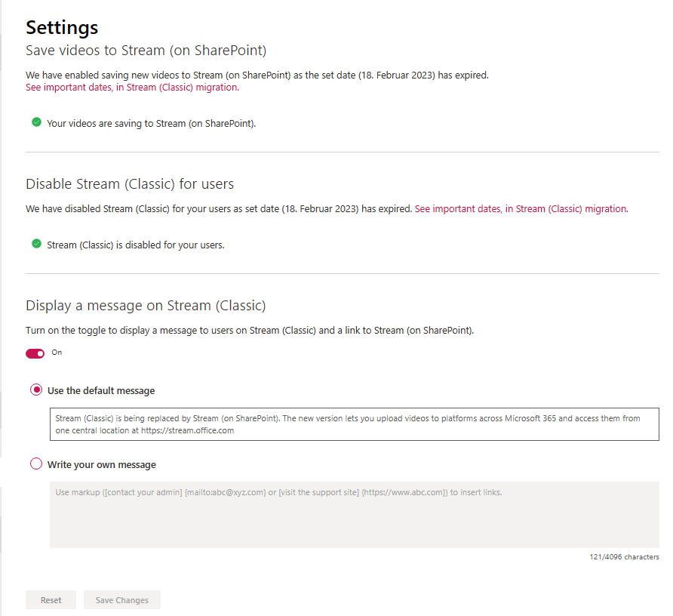This screenshot has height=616, width=673.
Task: Click the 'Display a message on Stream (Classic)' heading
Action: click(146, 306)
